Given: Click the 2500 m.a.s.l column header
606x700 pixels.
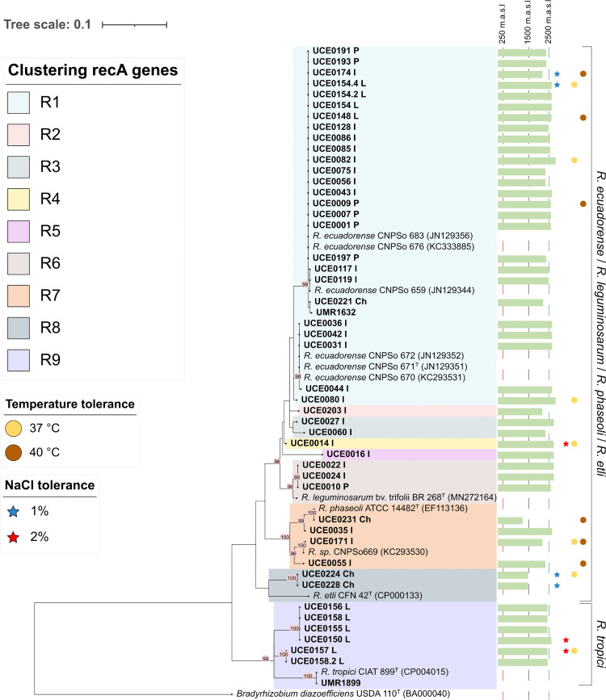Looking at the screenshot, I should (549, 22).
